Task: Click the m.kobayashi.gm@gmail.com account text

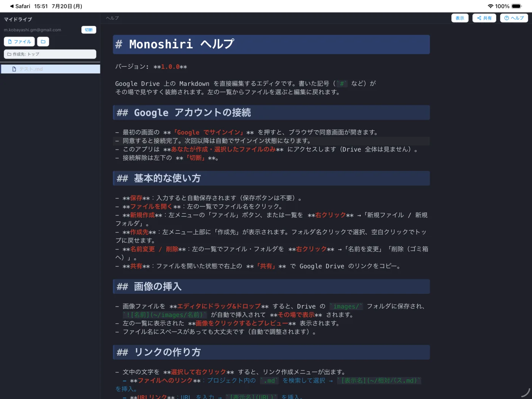Action: click(32, 30)
